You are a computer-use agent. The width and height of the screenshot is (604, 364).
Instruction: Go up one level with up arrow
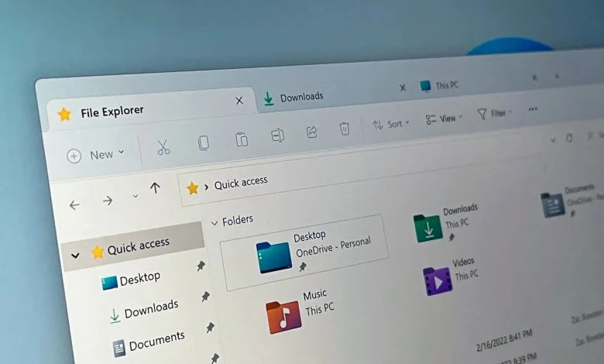[x=155, y=188]
